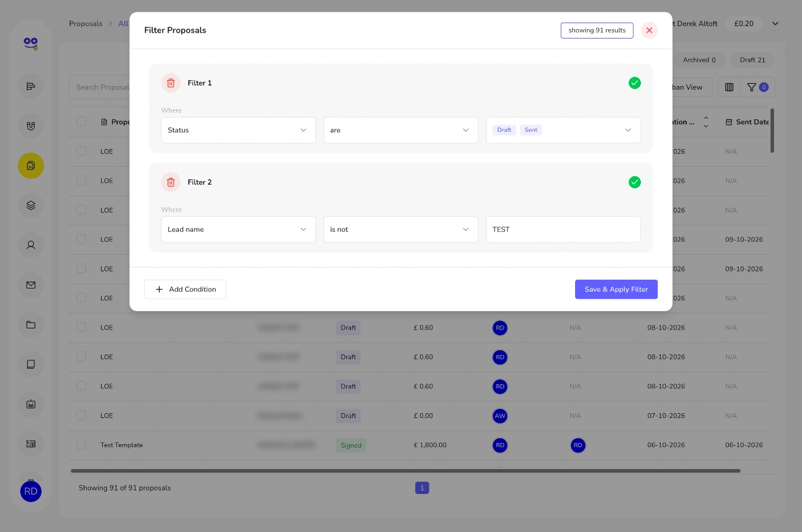
Task: Tick the select-all checkbox in the table header
Action: tap(81, 122)
